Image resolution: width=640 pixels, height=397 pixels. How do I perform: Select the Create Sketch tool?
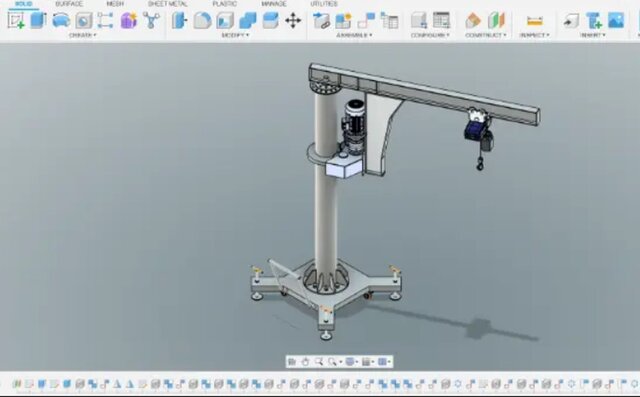(x=16, y=20)
